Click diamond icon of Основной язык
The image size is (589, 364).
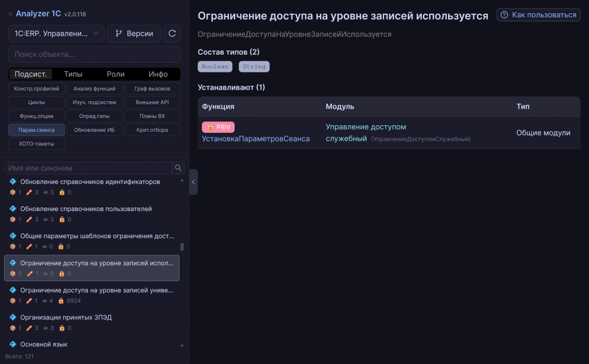[13, 344]
